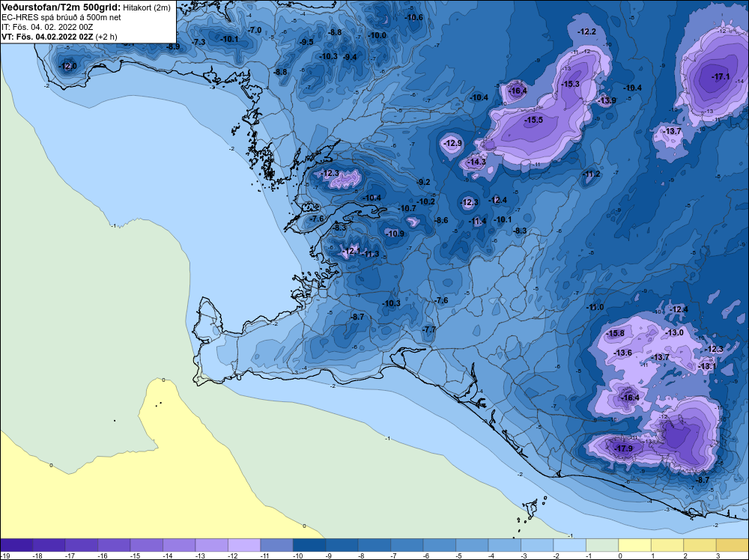Select the -8.6 temperature label
The height and width of the screenshot is (560, 749).
441,220
